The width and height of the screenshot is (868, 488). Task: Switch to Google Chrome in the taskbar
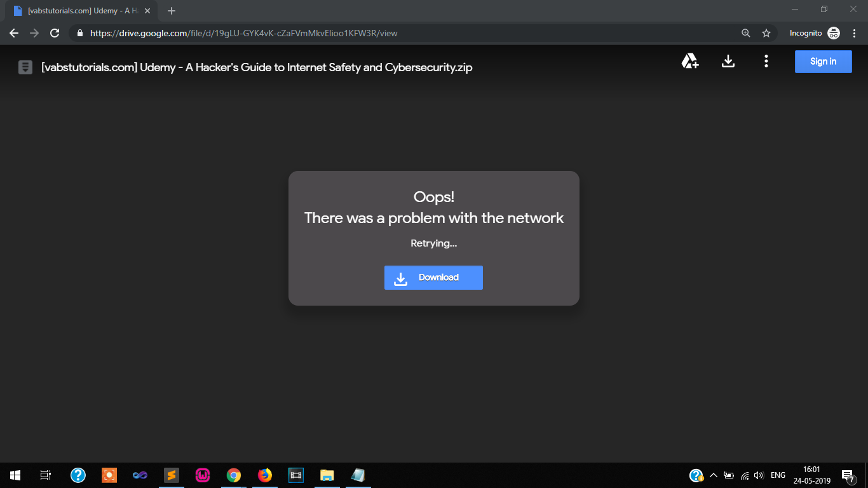click(234, 475)
